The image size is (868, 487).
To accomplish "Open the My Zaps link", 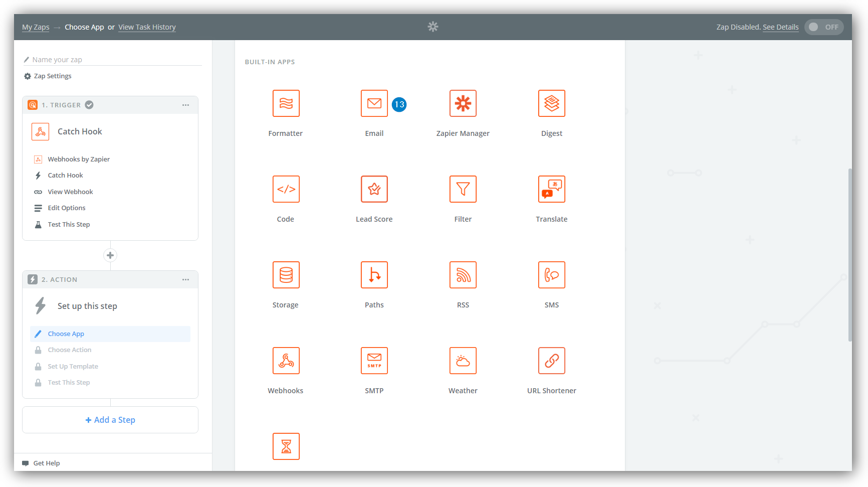I will click(x=36, y=27).
